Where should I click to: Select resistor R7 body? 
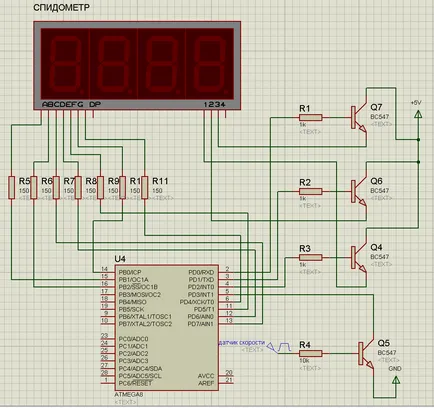[56, 188]
